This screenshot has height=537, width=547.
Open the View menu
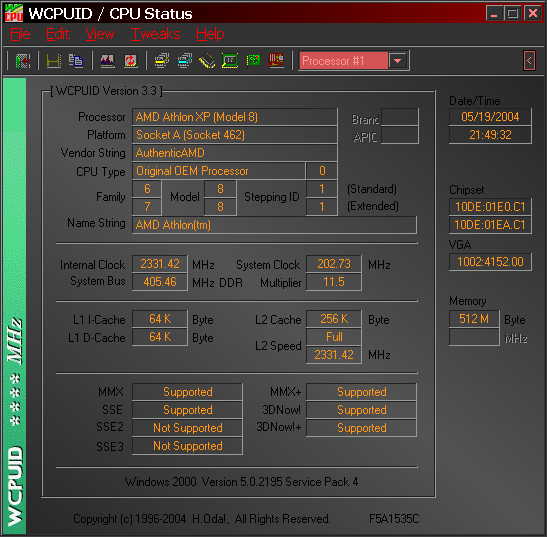click(100, 34)
